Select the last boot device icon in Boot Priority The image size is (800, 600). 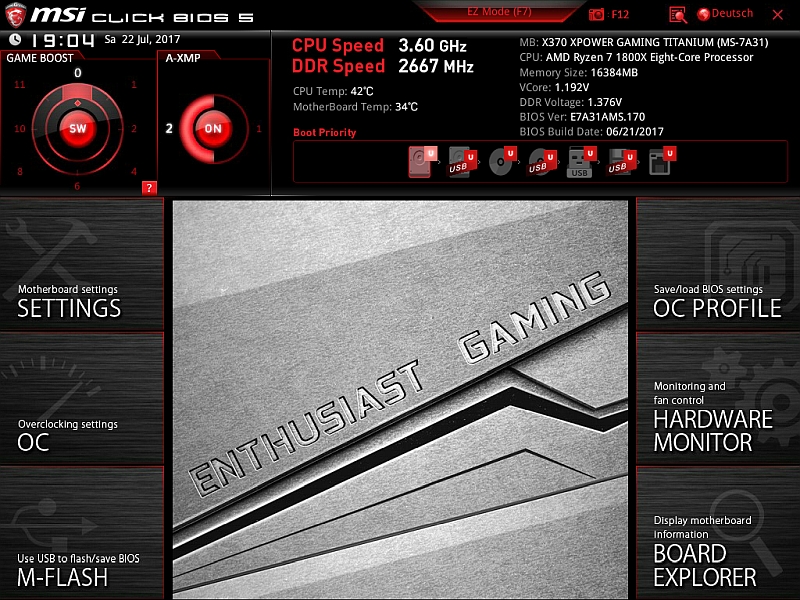point(662,162)
